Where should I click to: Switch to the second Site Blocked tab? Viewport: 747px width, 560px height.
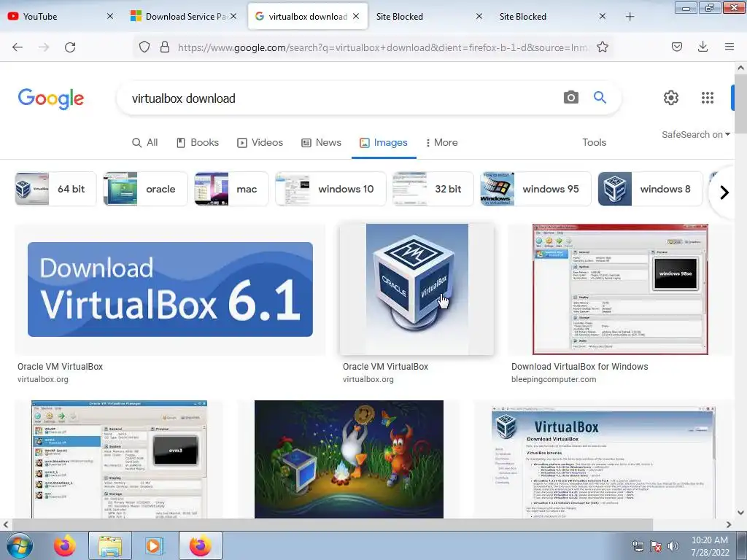tap(553, 16)
